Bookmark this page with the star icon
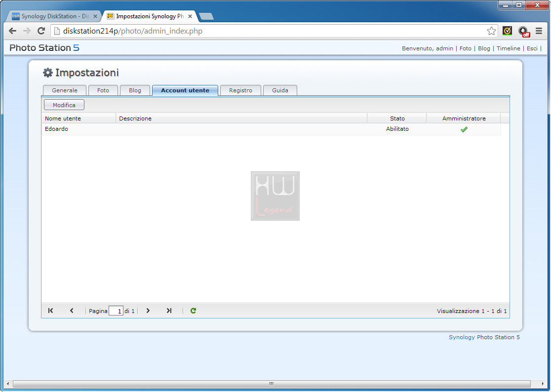The image size is (551, 392). tap(491, 31)
